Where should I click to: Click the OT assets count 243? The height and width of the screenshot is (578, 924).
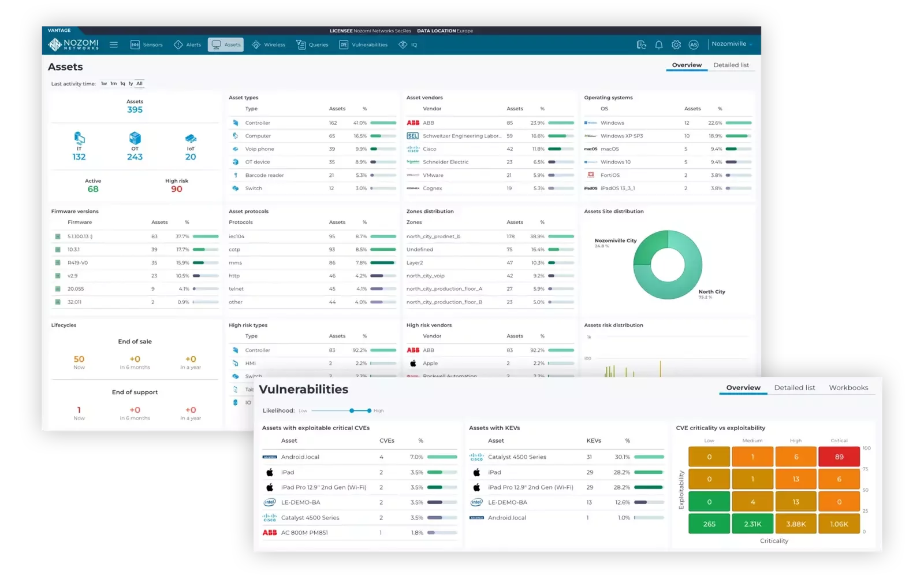tap(135, 157)
